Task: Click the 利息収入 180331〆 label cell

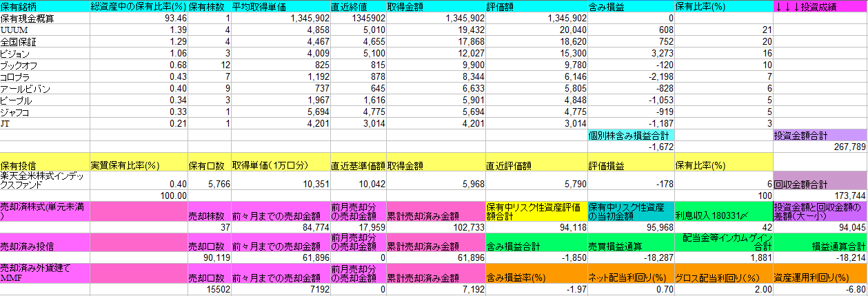Action: (724, 211)
